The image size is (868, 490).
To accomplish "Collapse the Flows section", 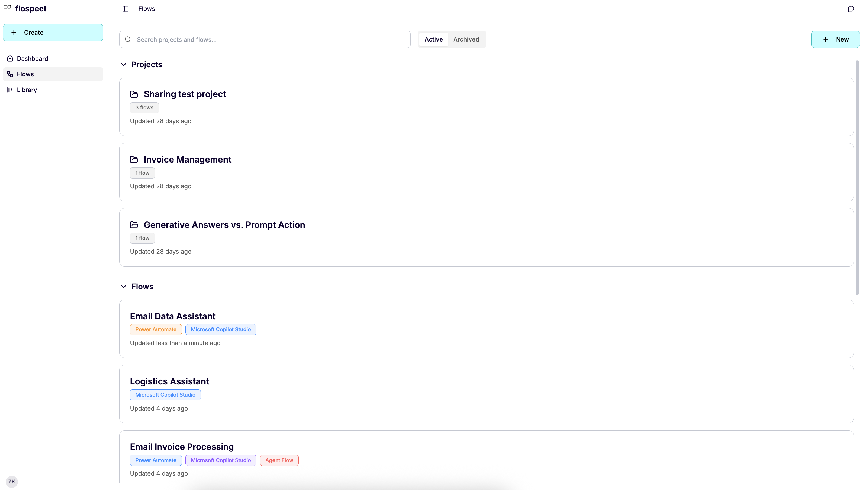I will pyautogui.click(x=123, y=286).
